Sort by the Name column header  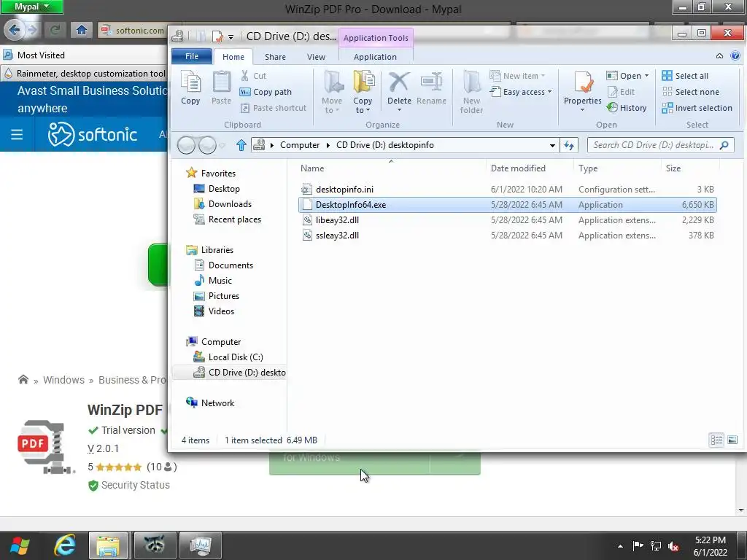point(391,168)
